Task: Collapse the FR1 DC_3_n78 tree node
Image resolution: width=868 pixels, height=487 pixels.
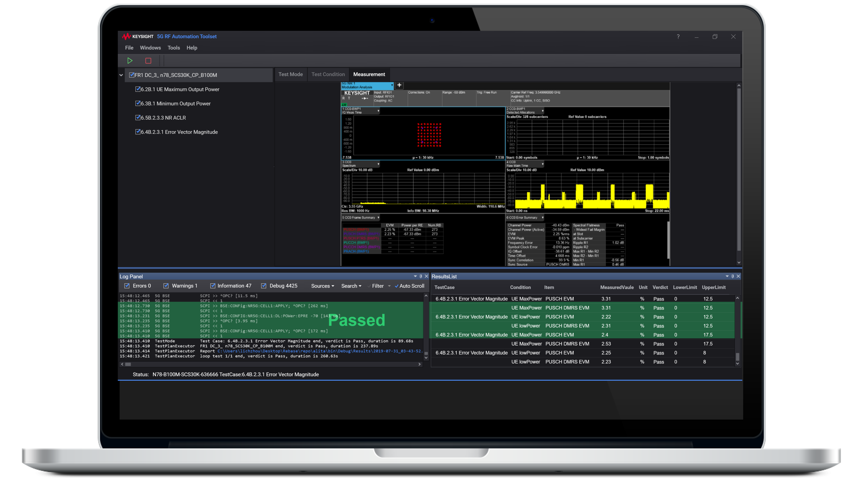Action: click(121, 75)
